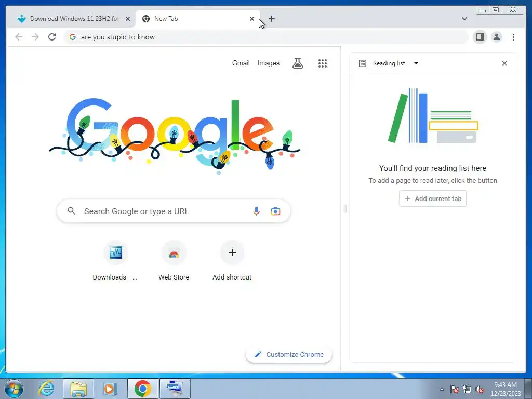The width and height of the screenshot is (532, 399).
Task: Open the network tray icon
Action: [x=467, y=389]
